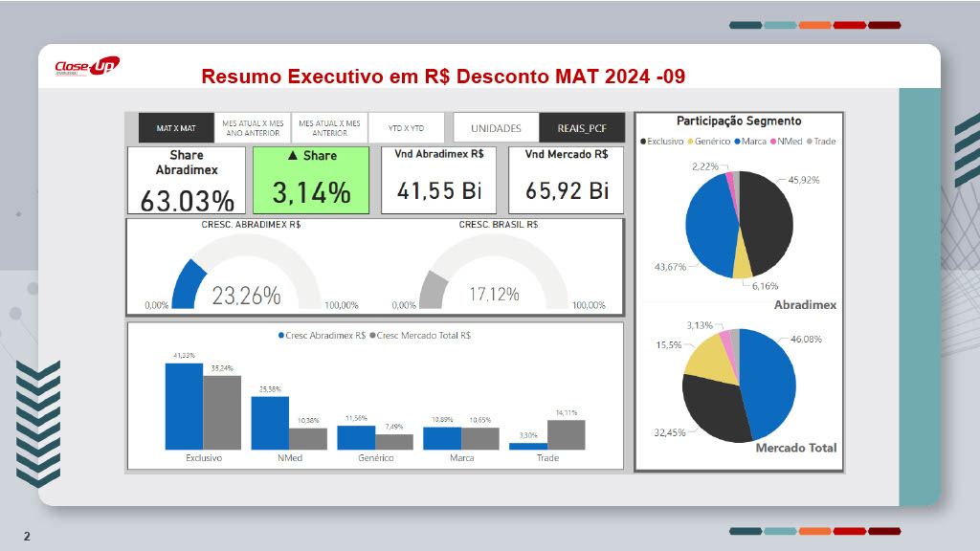Viewport: 980px width, 551px height.
Task: Switch to MES ATUAL X MES ANO ANTERIOR
Action: click(253, 128)
